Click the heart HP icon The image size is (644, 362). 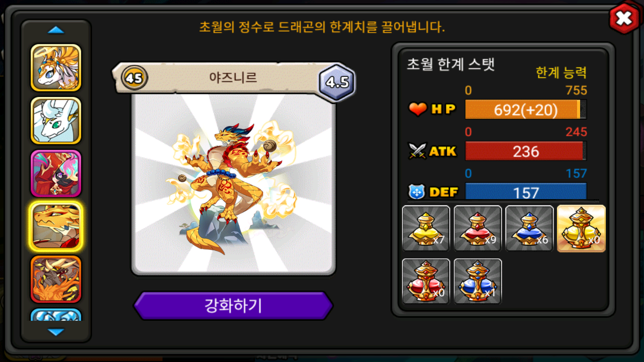click(x=418, y=109)
